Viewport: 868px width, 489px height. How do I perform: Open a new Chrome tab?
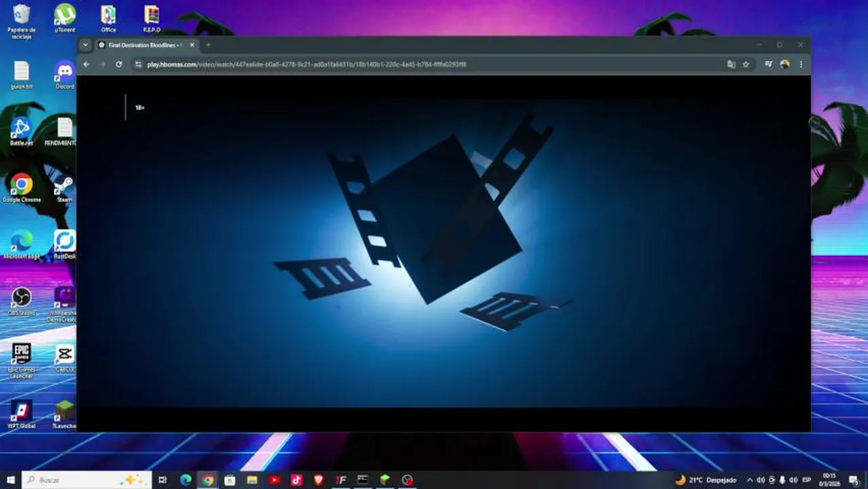(x=208, y=45)
